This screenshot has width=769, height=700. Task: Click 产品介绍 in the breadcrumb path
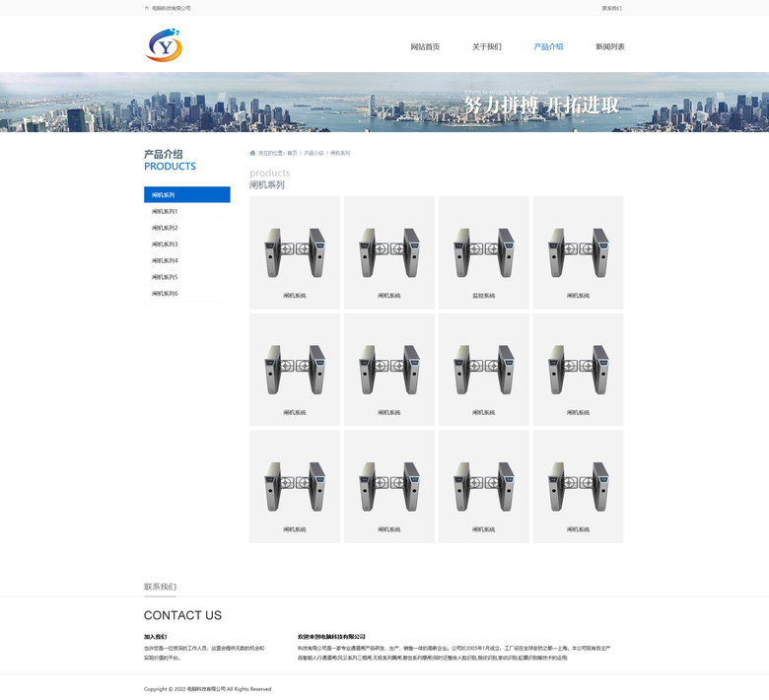click(313, 153)
